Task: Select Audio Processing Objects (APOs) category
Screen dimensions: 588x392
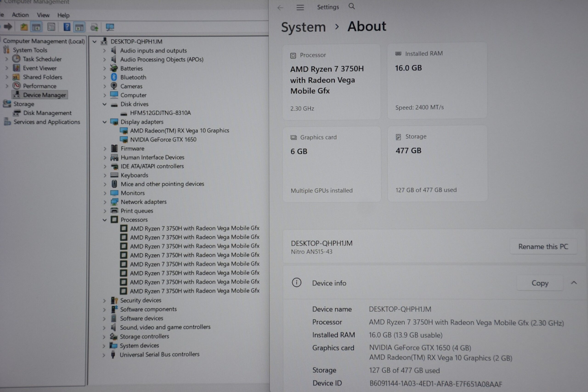Action: point(162,59)
